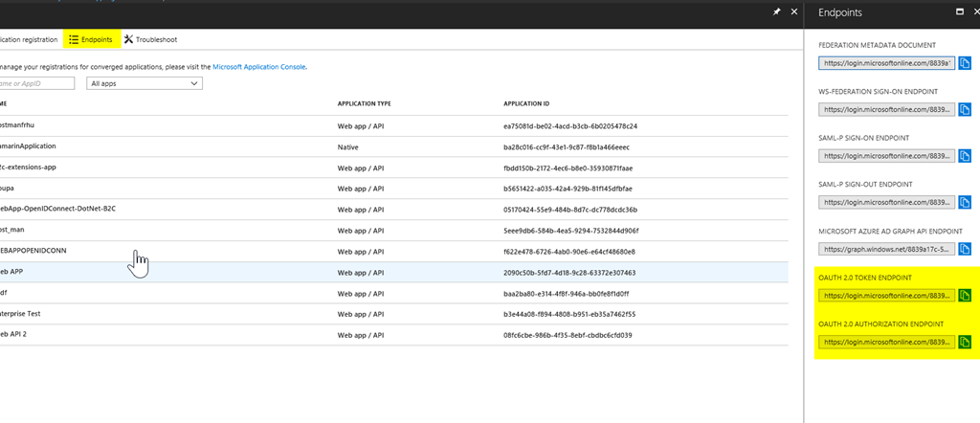
Task: Copy the OAuth 2.0 Authorization endpoint
Action: 965,342
